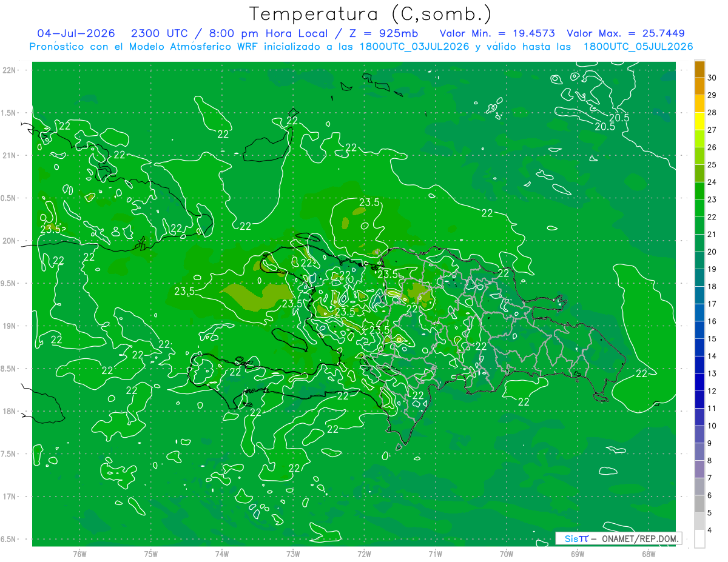This screenshot has height=562, width=728.
Task: Click the latitude axis label '22N'
Action: click(x=10, y=70)
